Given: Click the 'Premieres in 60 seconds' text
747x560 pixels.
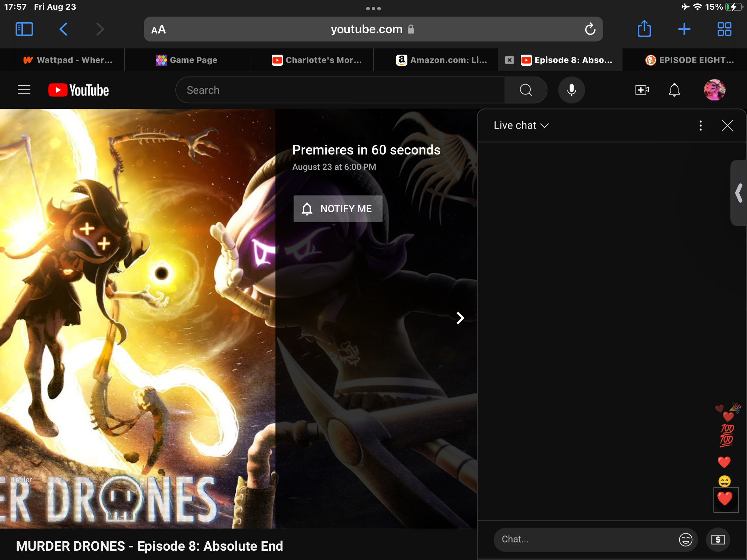Looking at the screenshot, I should coord(366,150).
